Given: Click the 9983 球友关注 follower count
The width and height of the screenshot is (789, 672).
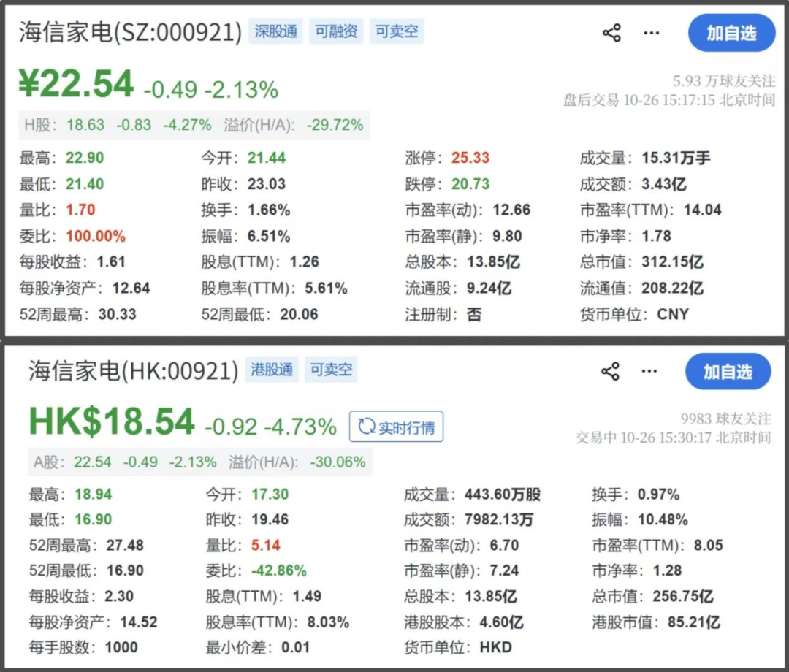Looking at the screenshot, I should pos(725,419).
